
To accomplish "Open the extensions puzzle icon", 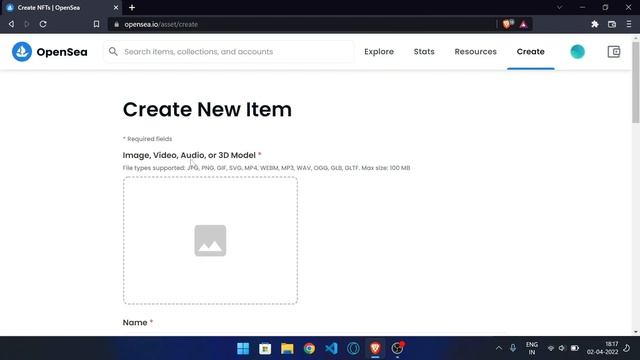I will (595, 24).
